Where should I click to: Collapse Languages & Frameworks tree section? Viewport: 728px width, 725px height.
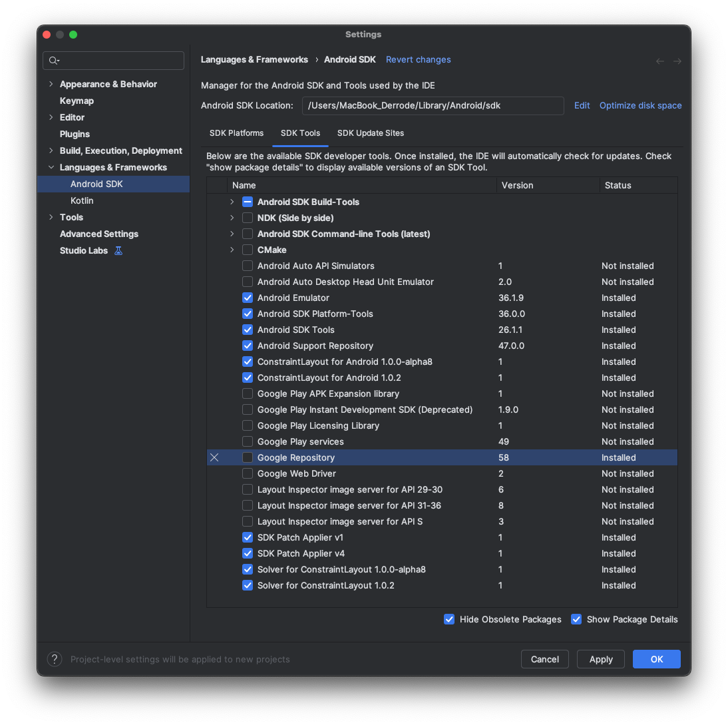tap(51, 167)
